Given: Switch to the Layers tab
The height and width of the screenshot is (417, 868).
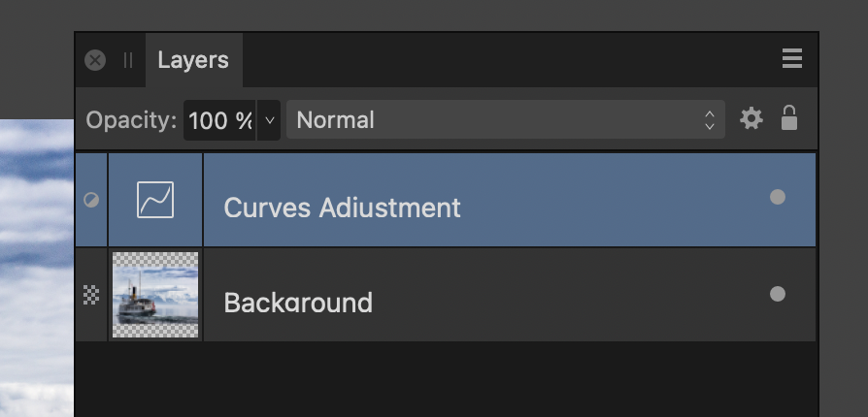Looking at the screenshot, I should [193, 60].
